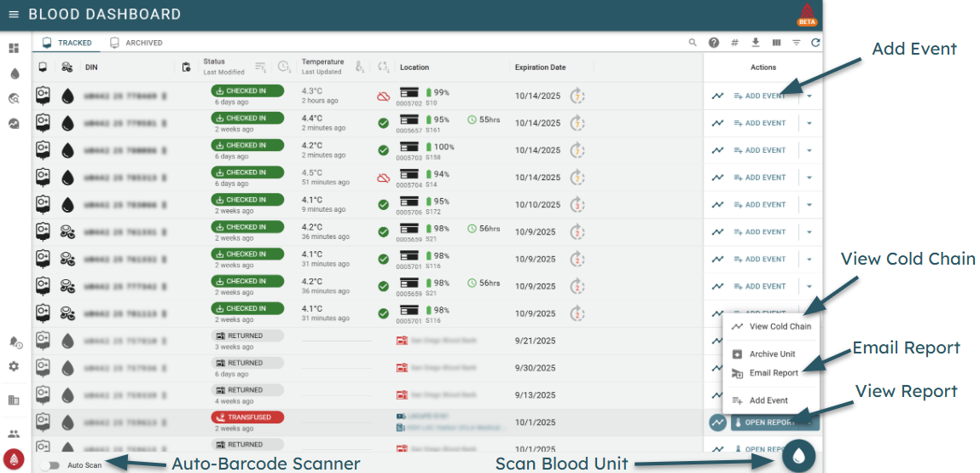Click ADD EVENT for the 4.3°C row
Screen dimensions: 980x473
coord(759,96)
